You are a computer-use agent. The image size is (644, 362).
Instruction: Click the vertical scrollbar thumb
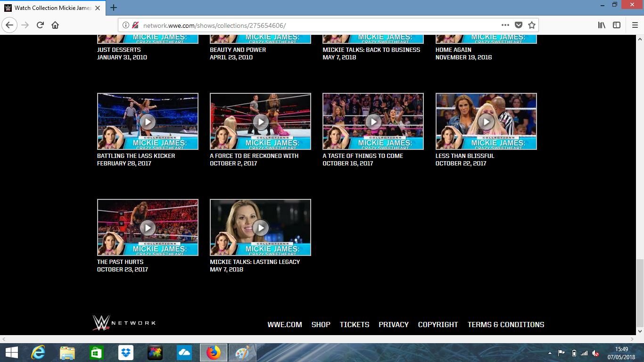tap(640, 293)
